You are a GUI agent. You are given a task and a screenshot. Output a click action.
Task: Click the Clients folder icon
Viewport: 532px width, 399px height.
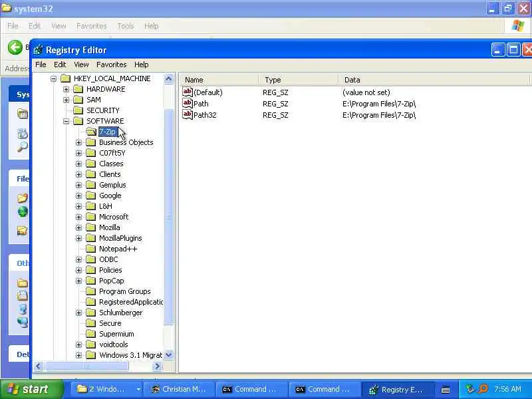pos(90,174)
